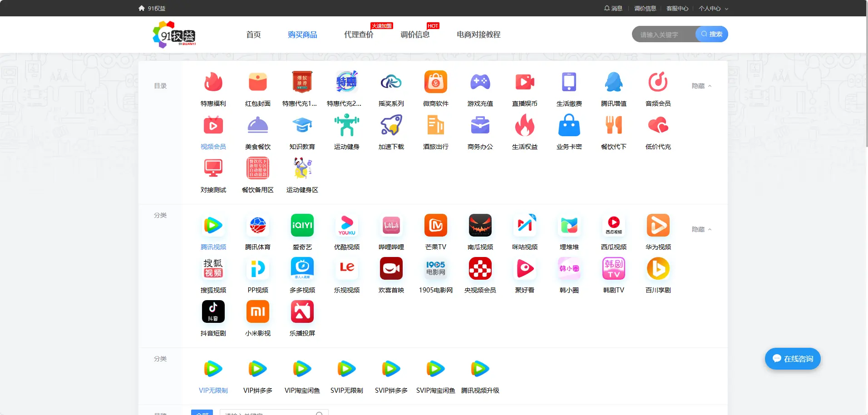868x415 pixels.
Task: Open the 代理查价 menu item
Action: click(359, 34)
